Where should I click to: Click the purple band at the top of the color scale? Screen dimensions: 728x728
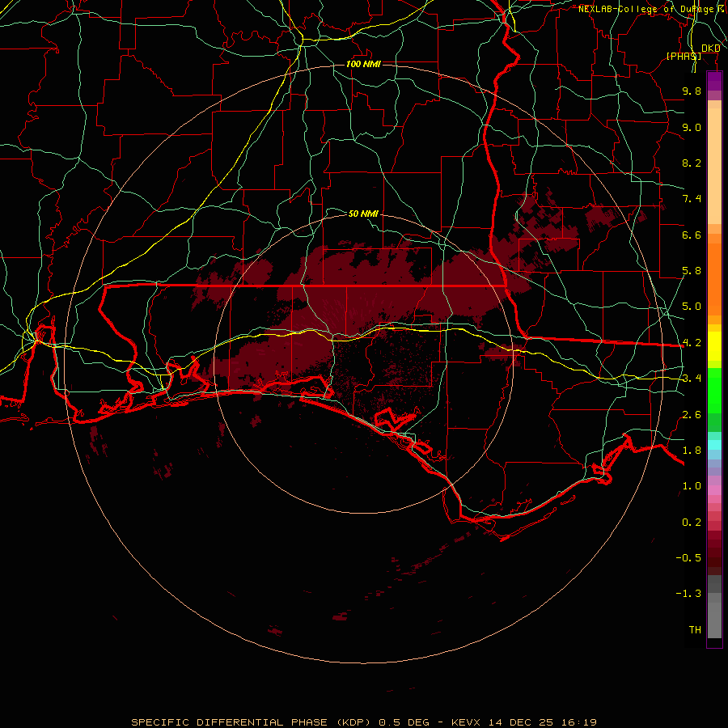pos(714,81)
